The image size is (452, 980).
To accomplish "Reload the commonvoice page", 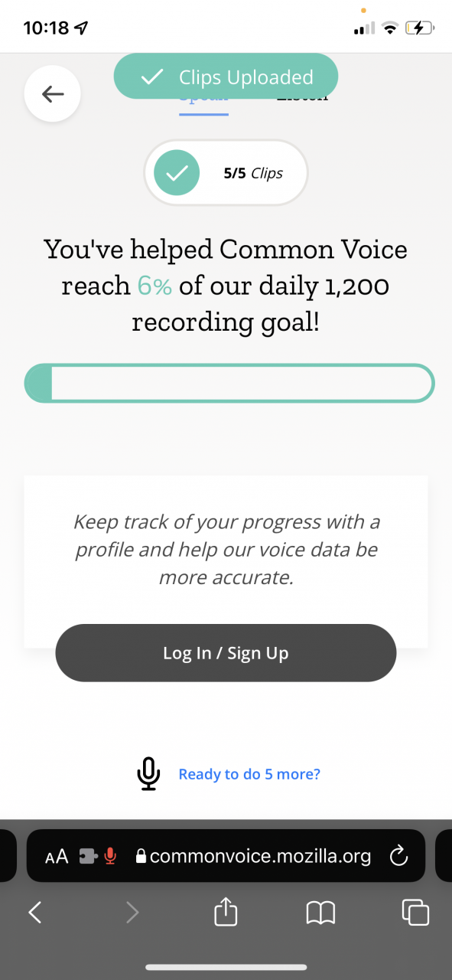I will [x=398, y=856].
